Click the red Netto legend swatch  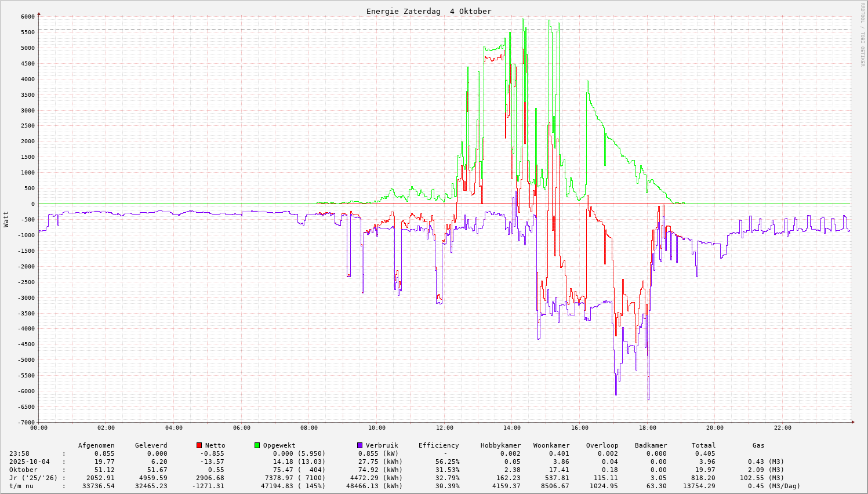point(199,445)
